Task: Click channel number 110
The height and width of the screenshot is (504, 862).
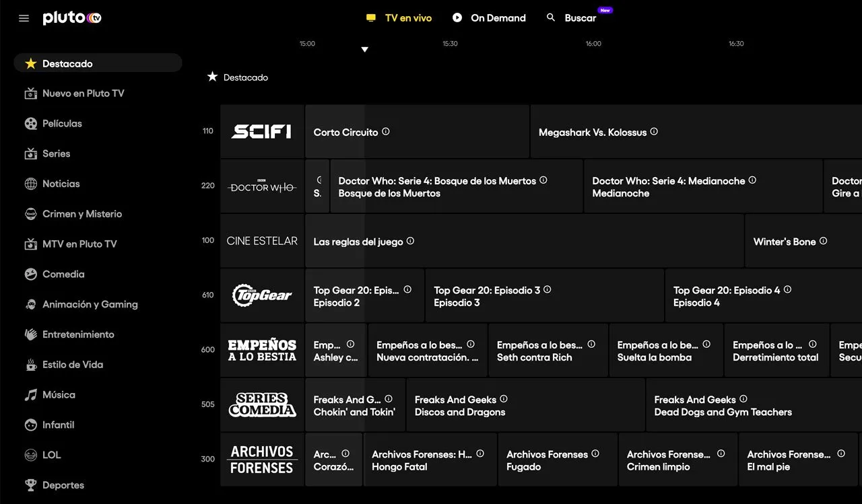Action: [x=208, y=131]
